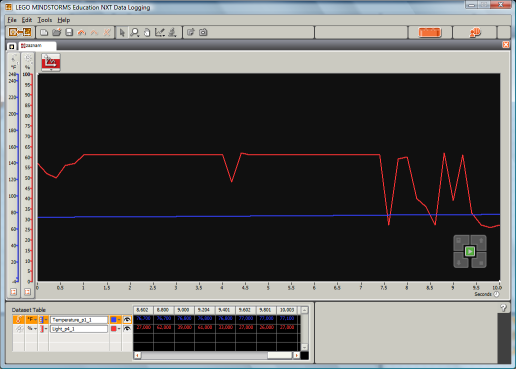Click the export arrow toolbar icon
The height and width of the screenshot is (369, 516).
tap(191, 32)
